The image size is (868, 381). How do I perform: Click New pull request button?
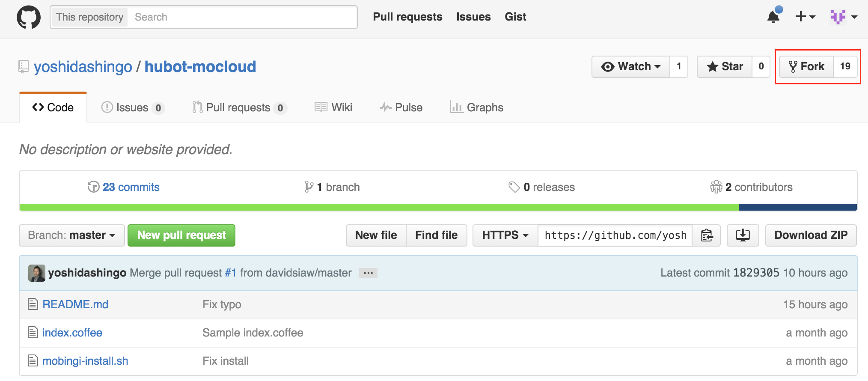(181, 235)
